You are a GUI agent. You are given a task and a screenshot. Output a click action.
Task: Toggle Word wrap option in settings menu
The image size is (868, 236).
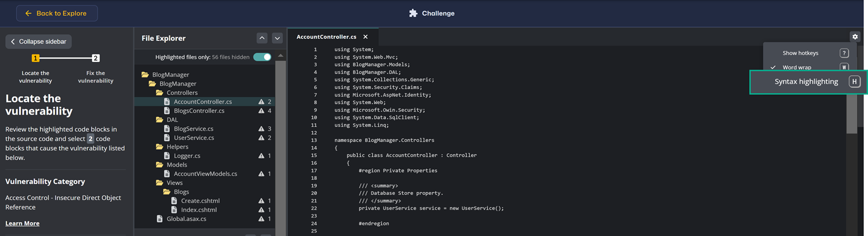click(x=797, y=68)
